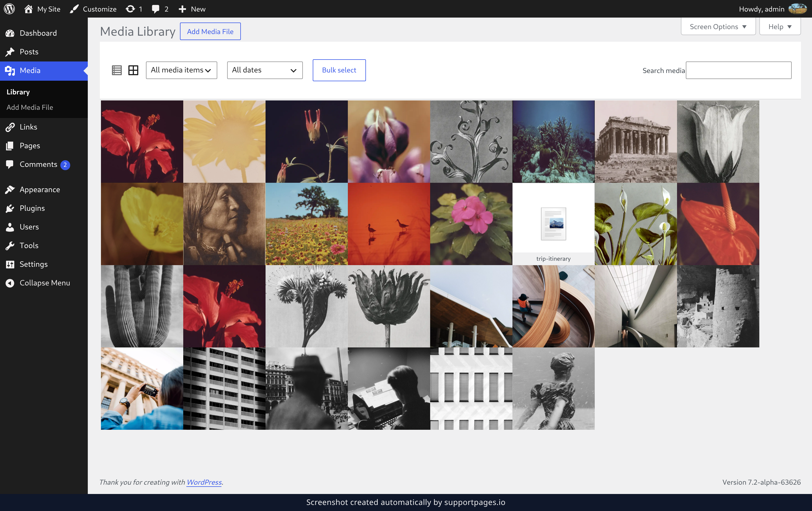Select the typewriter photo thumbnail
The width and height of the screenshot is (812, 511).
tap(389, 389)
